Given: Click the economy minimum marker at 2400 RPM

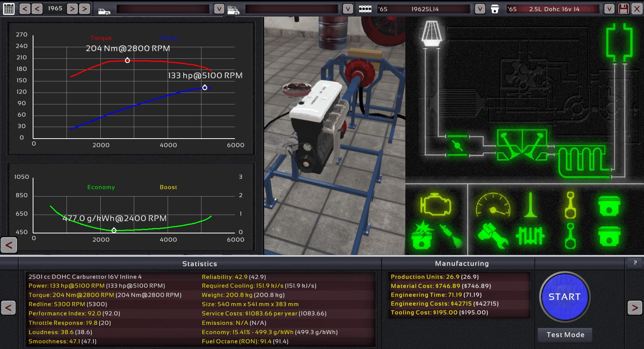Looking at the screenshot, I should coord(114,230).
